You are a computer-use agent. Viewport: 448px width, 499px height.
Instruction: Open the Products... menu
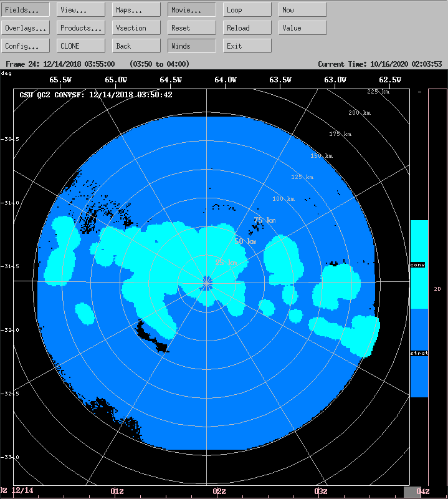pyautogui.click(x=81, y=28)
